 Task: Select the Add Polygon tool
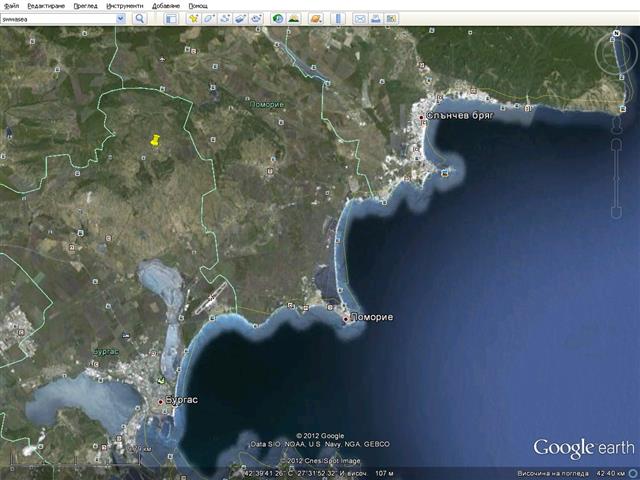210,18
